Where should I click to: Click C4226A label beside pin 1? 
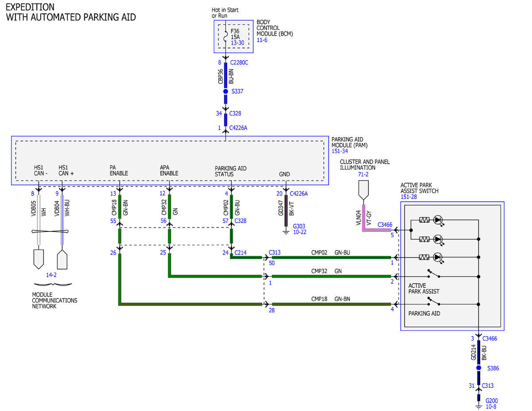(238, 128)
